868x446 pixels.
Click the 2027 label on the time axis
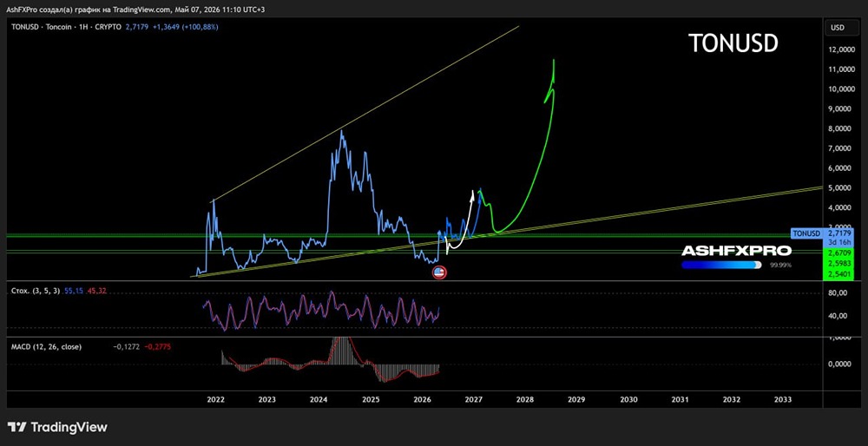click(x=473, y=399)
